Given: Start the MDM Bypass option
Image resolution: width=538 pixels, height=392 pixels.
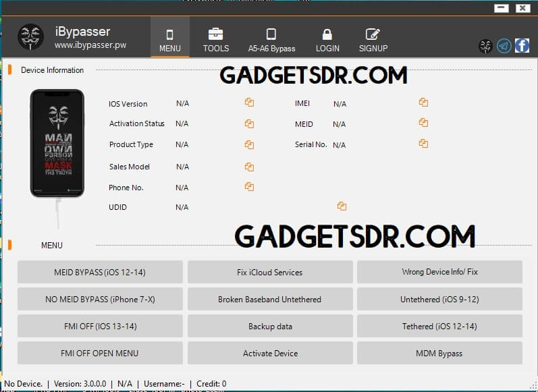Looking at the screenshot, I should click(x=439, y=353).
